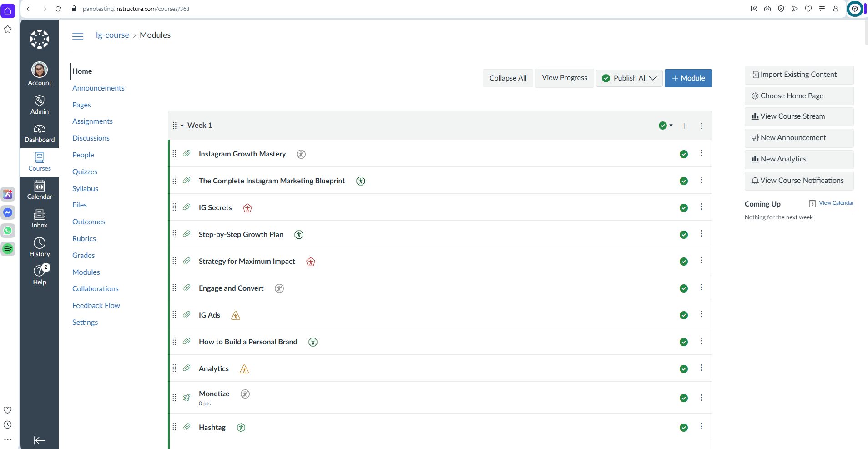Viewport: 868px width, 449px height.
Task: Collapse the global navigation sidebar arrow
Action: pyautogui.click(x=40, y=440)
